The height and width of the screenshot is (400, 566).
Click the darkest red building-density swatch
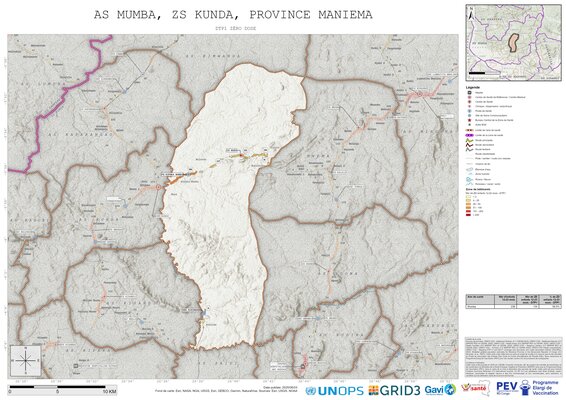point(469,214)
